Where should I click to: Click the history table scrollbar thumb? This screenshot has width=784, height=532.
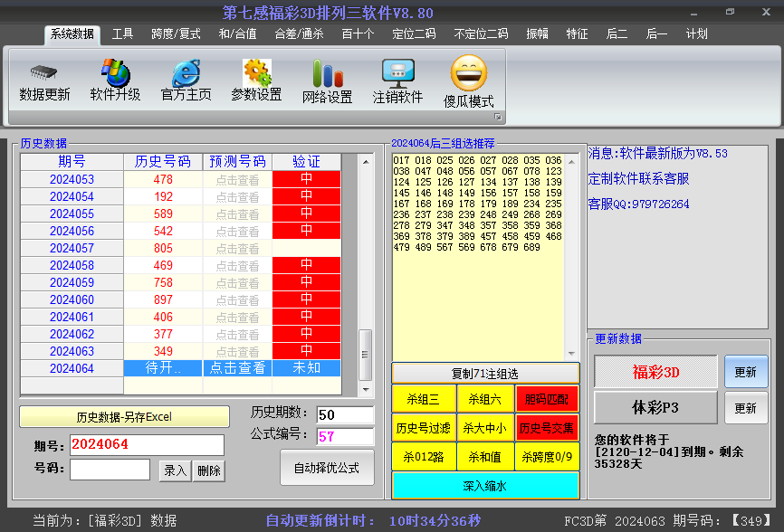[366, 355]
